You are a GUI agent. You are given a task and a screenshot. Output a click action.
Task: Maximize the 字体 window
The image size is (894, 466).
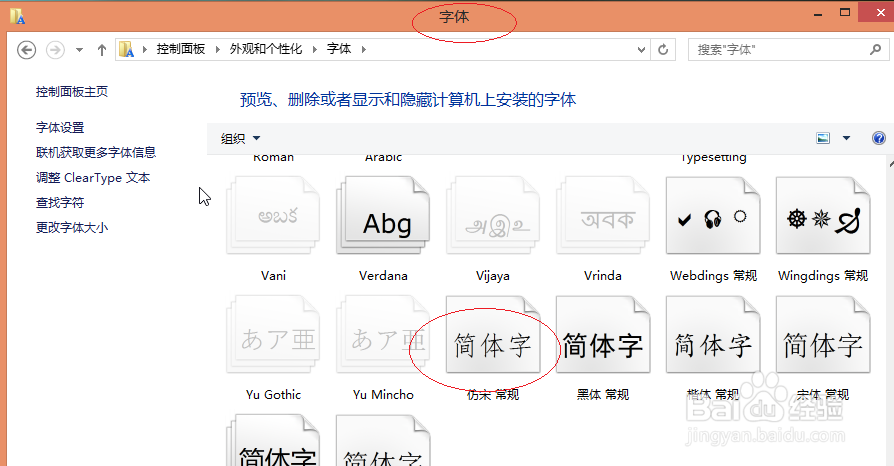pos(845,12)
